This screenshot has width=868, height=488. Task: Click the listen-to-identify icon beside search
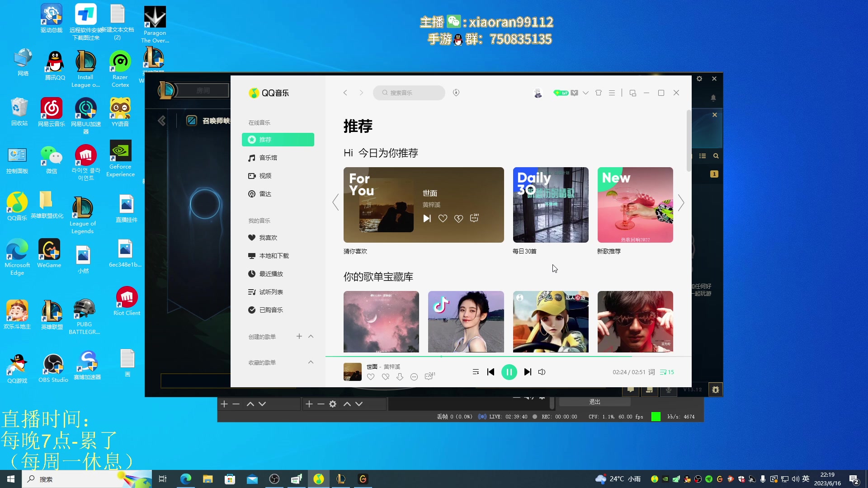tap(456, 93)
